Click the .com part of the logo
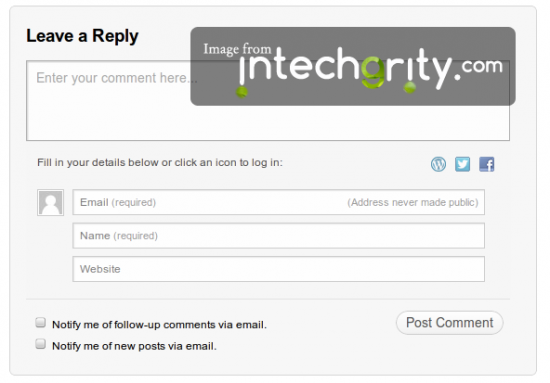550x383 pixels. (x=482, y=66)
